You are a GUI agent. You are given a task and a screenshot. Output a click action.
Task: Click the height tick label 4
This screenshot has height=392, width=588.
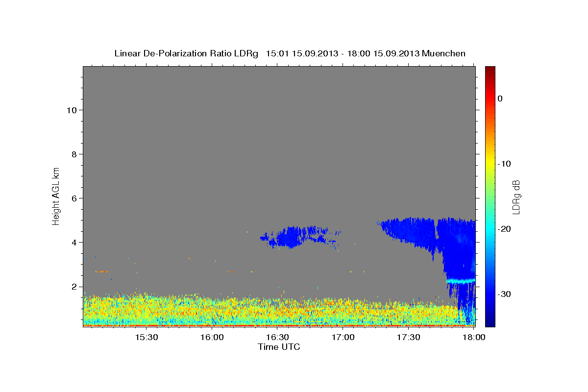[x=74, y=243]
